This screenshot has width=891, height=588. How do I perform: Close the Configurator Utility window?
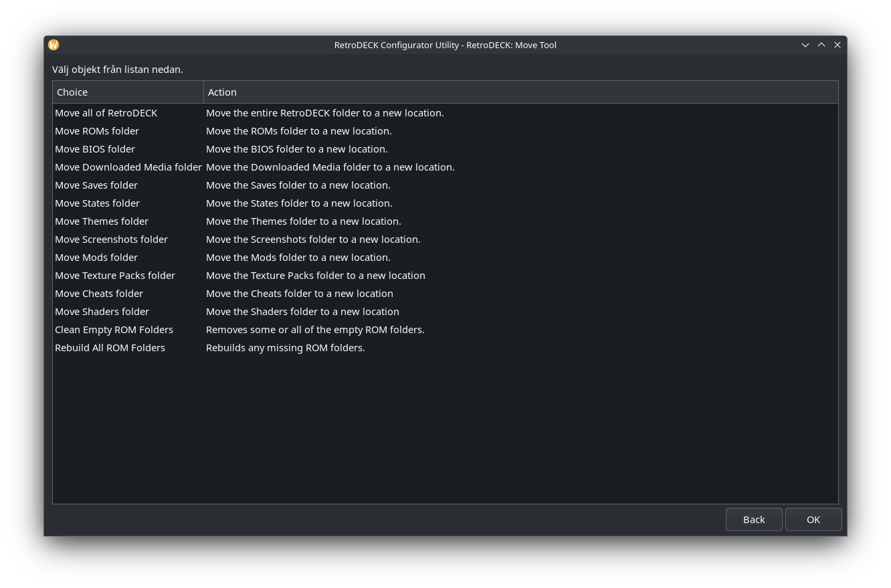837,45
